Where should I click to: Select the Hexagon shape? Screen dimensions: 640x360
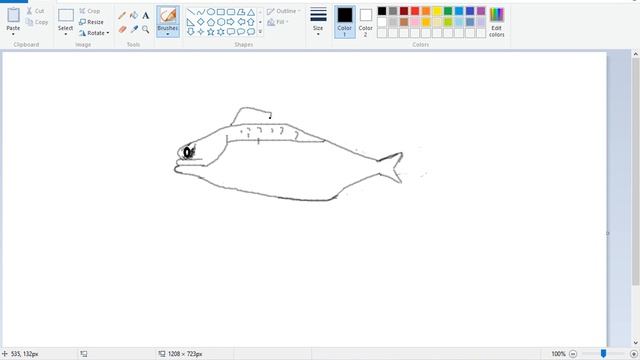click(x=221, y=22)
